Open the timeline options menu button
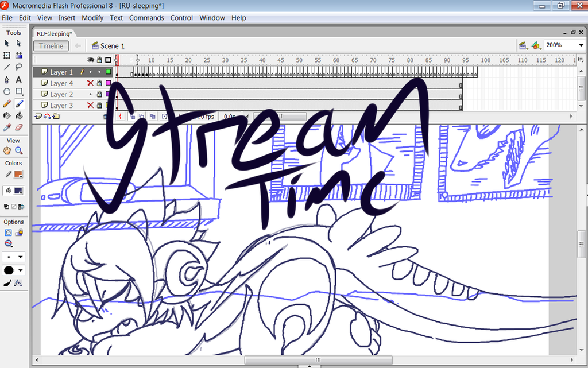 [x=581, y=60]
